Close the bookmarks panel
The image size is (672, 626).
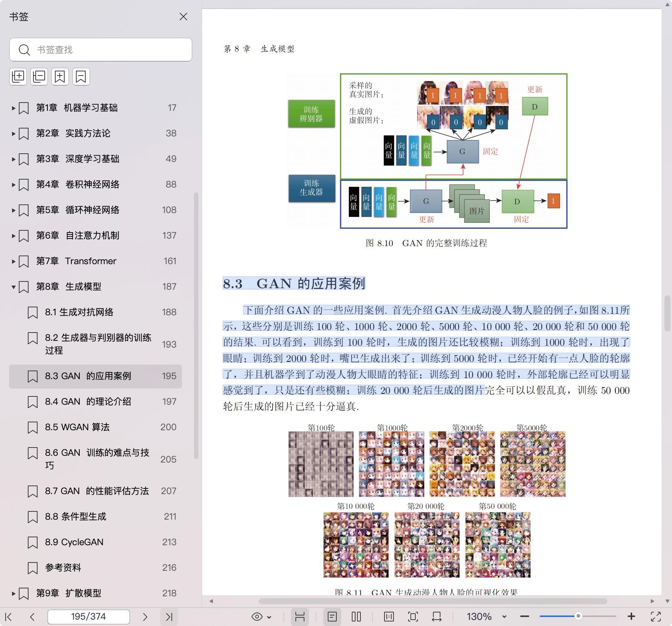click(x=183, y=17)
